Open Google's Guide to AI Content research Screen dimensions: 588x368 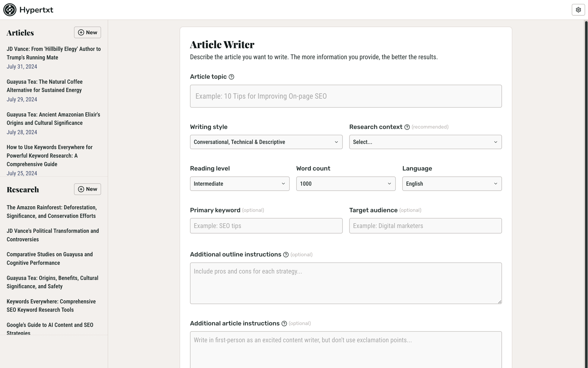pos(50,328)
